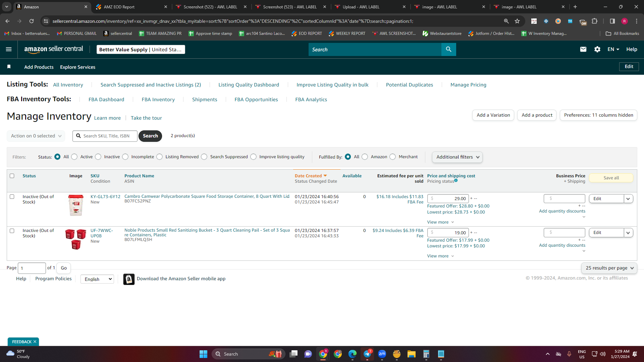Image resolution: width=644 pixels, height=362 pixels.
Task: Expand the Additional filters dropdown
Action: click(x=457, y=157)
